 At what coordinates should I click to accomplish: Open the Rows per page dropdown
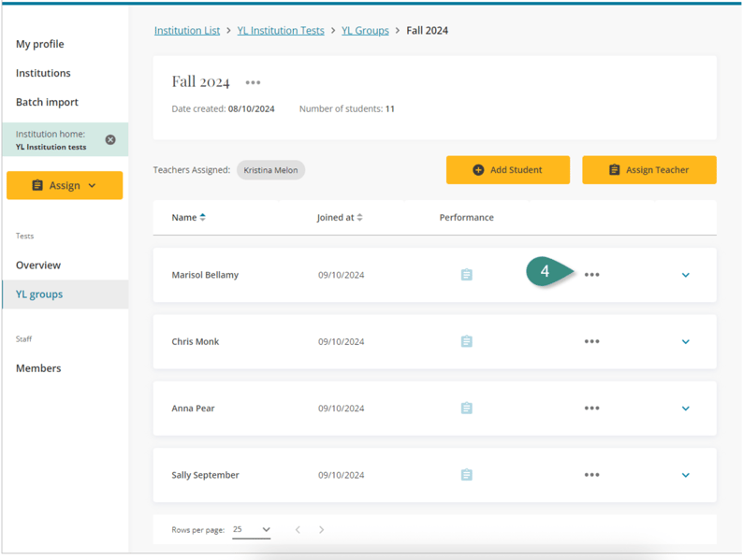pyautogui.click(x=252, y=530)
